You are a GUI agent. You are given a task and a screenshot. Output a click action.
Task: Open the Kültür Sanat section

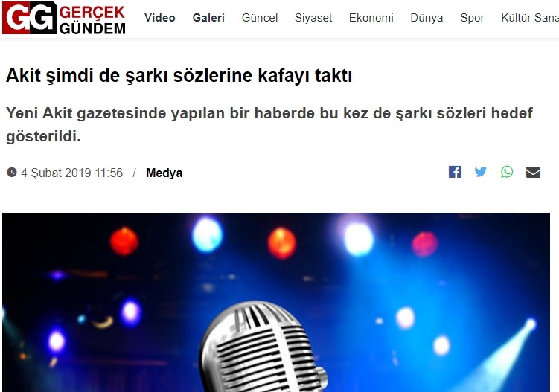530,18
